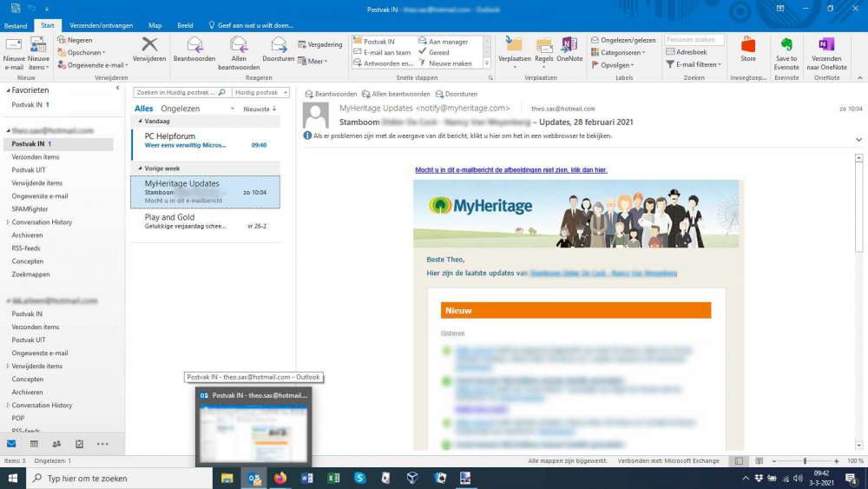This screenshot has height=489, width=868.
Task: Toggle Ongelezen/gelezen status
Action: (x=623, y=40)
